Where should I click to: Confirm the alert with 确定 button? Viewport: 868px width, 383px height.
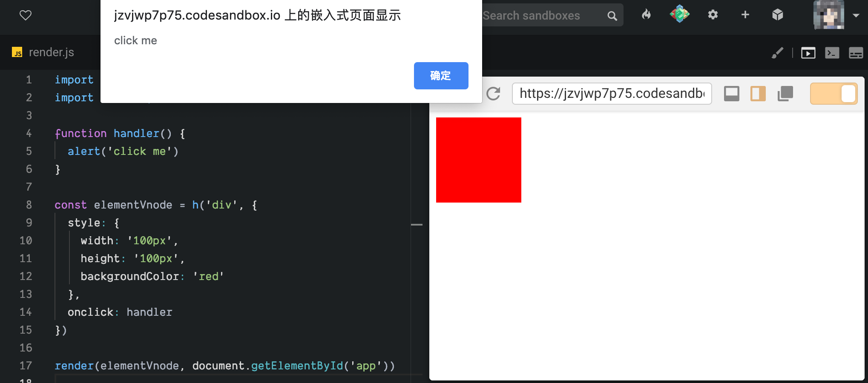441,76
